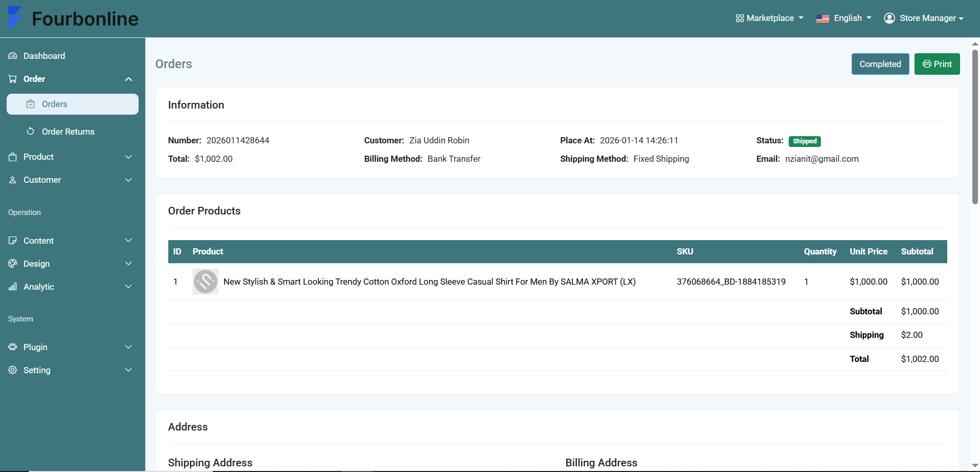The height and width of the screenshot is (472, 980).
Task: Print the order details
Action: [x=937, y=64]
